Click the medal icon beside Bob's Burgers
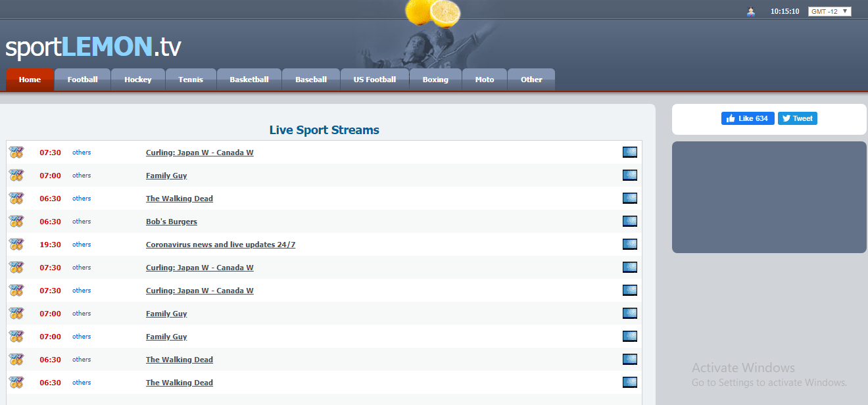 point(16,222)
